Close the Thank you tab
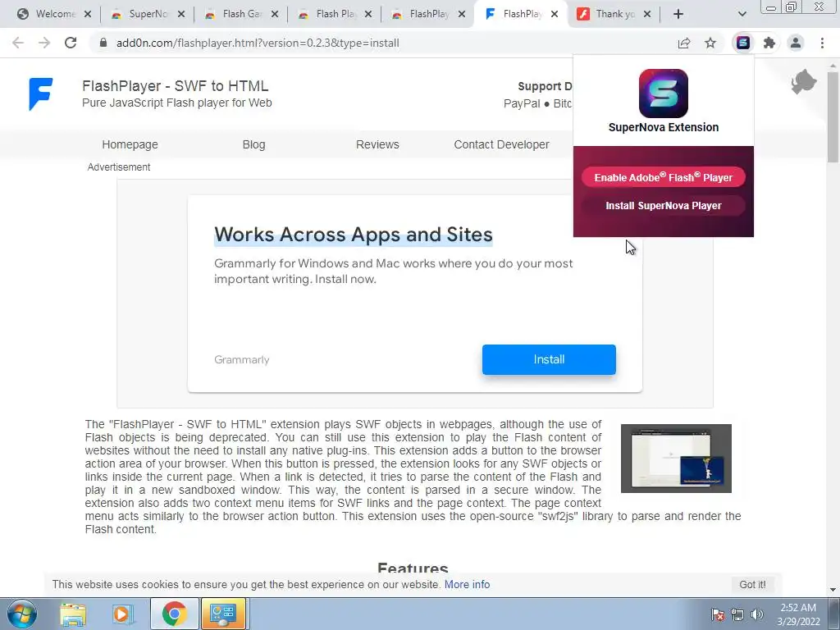This screenshot has height=630, width=840. point(647,14)
